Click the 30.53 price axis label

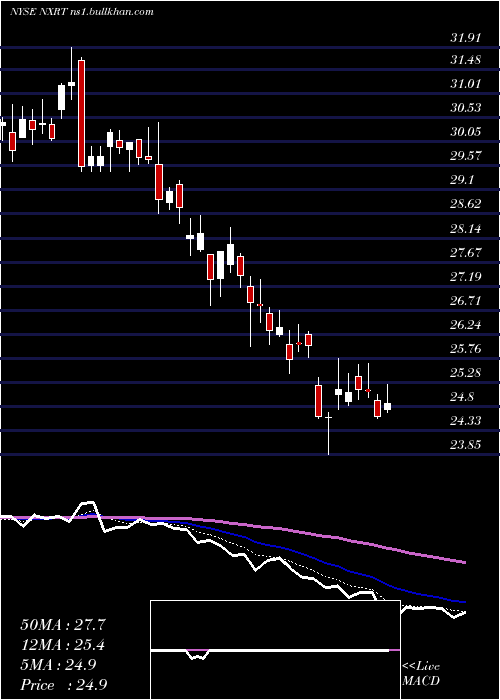tap(465, 108)
